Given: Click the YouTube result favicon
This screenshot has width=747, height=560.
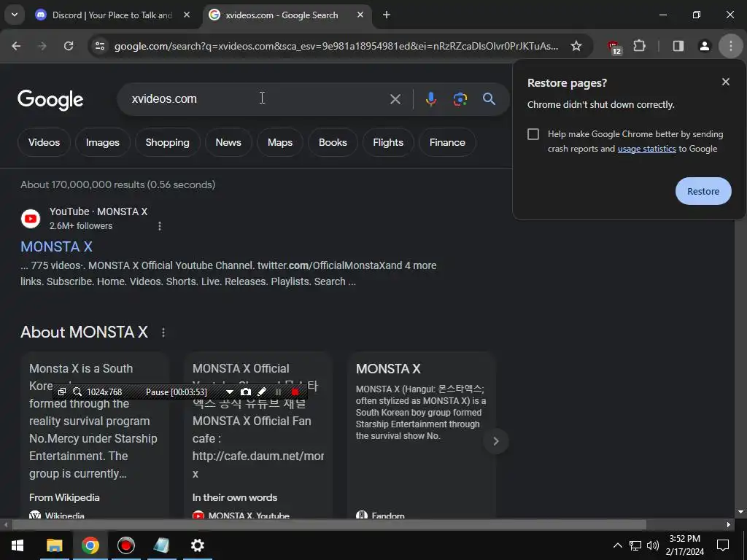Looking at the screenshot, I should 31,219.
